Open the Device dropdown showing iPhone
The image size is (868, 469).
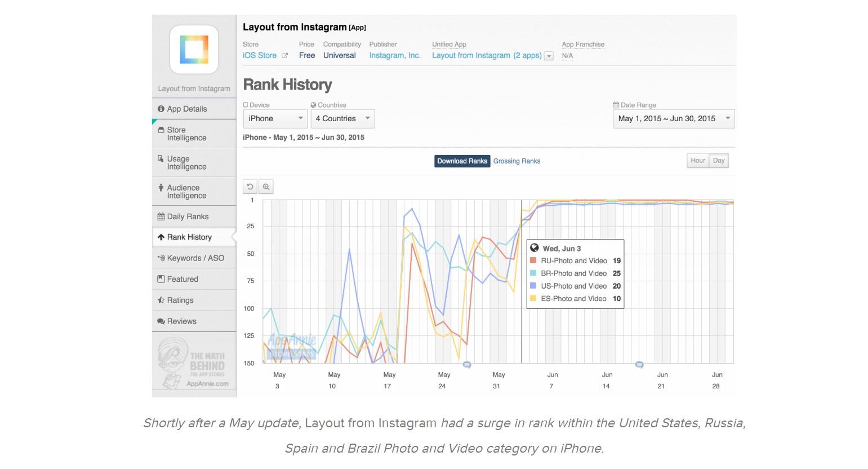275,118
